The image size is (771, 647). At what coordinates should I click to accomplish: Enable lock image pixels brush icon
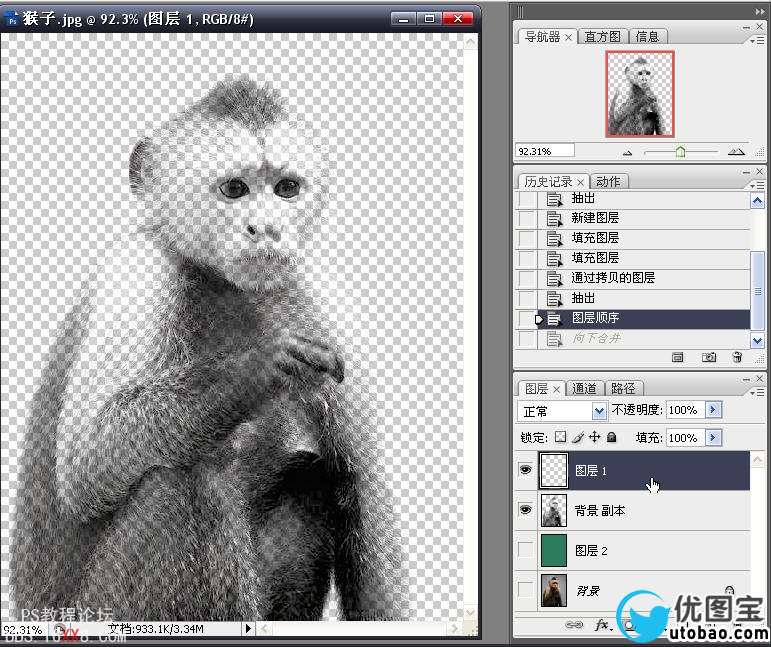[578, 437]
